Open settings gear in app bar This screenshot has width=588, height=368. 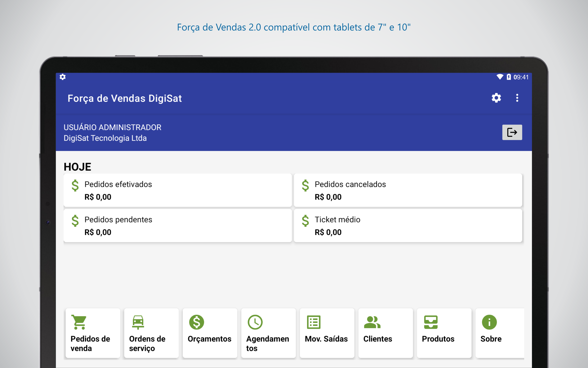click(x=496, y=98)
